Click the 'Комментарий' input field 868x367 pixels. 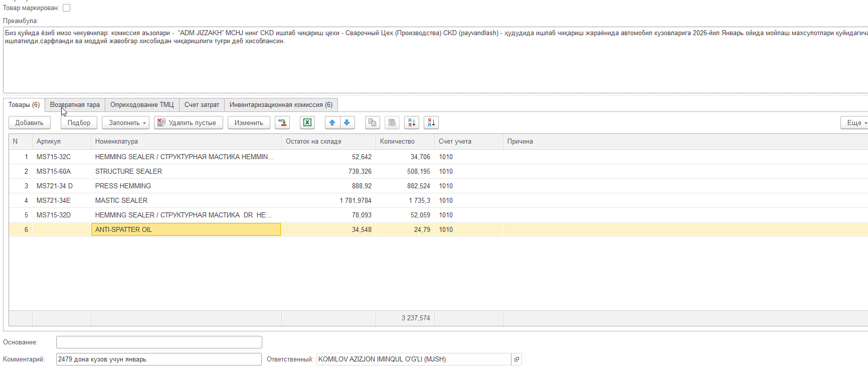[x=159, y=359]
